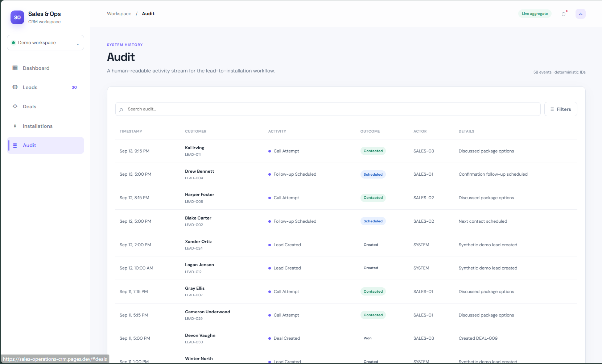Open the JL user avatar
Screen dimensions: 602x364
(580, 14)
